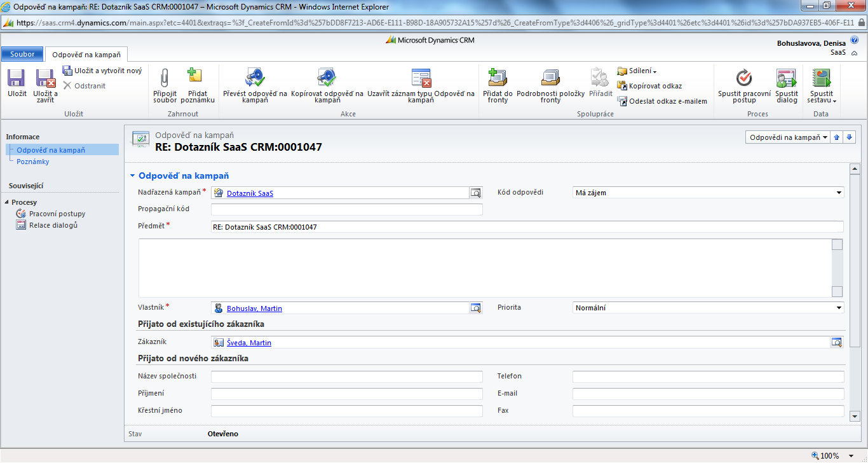Click Odeslat odkaz e-mailem
The image size is (868, 463).
pos(662,100)
